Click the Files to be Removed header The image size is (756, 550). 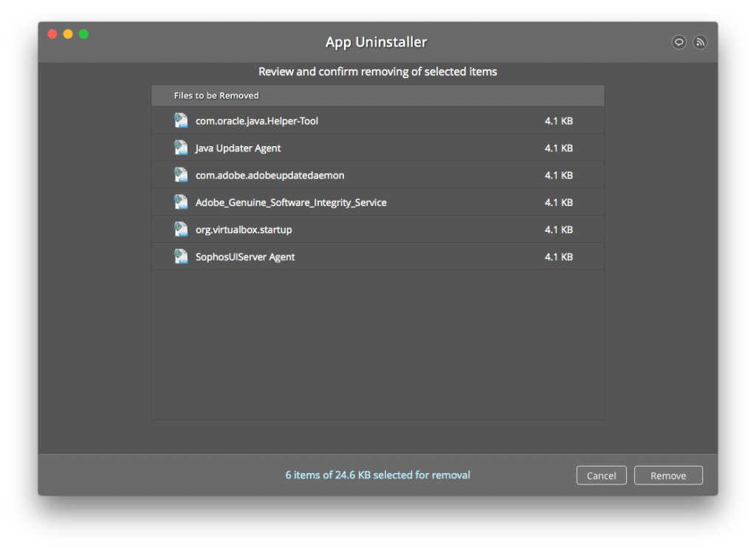[x=377, y=95]
